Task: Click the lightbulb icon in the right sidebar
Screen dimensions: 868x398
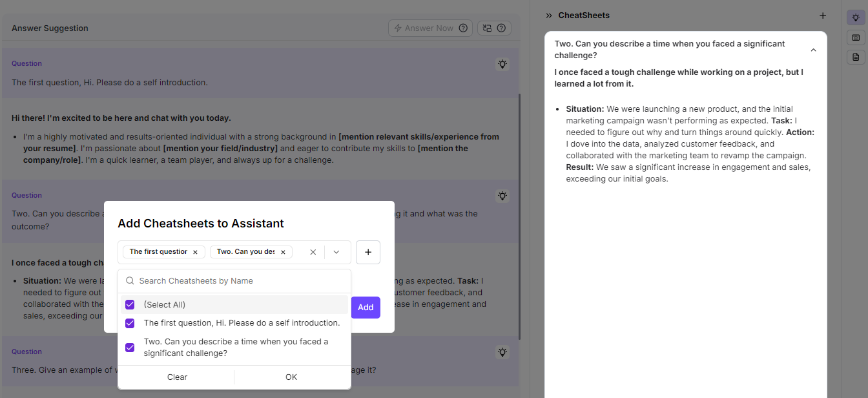Action: coord(856,18)
